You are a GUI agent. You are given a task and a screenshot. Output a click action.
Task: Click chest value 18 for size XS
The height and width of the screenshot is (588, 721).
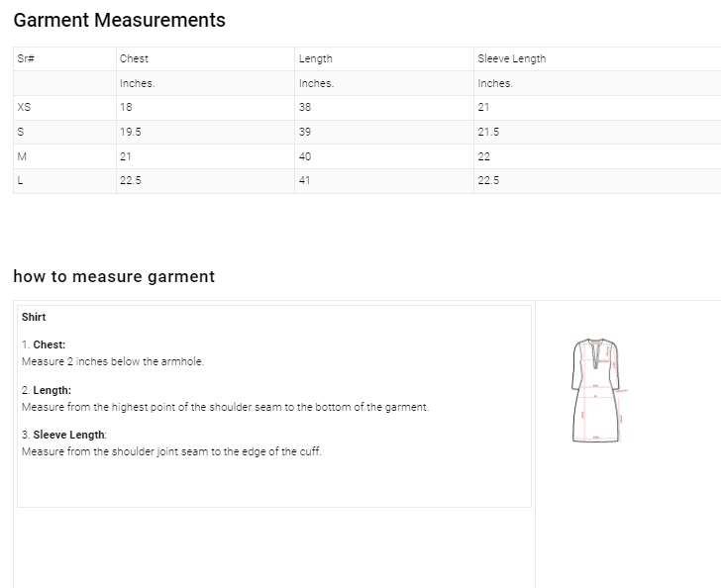(126, 107)
